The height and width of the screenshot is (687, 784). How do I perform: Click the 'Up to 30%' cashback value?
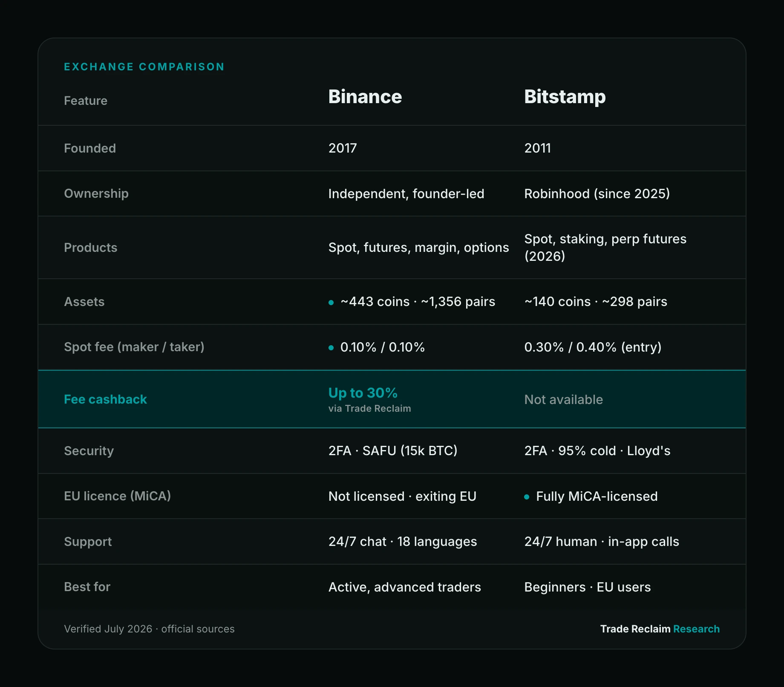[363, 393]
